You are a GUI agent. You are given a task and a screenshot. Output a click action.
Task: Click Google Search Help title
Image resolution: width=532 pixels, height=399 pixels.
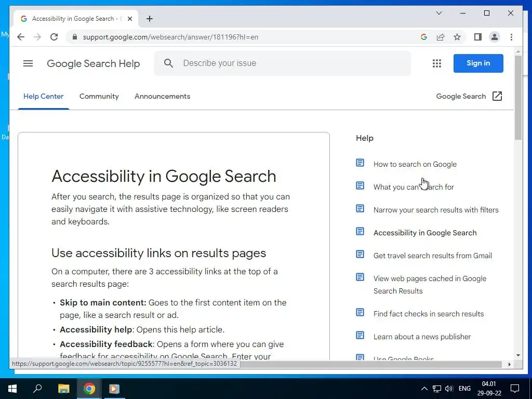[x=94, y=64]
